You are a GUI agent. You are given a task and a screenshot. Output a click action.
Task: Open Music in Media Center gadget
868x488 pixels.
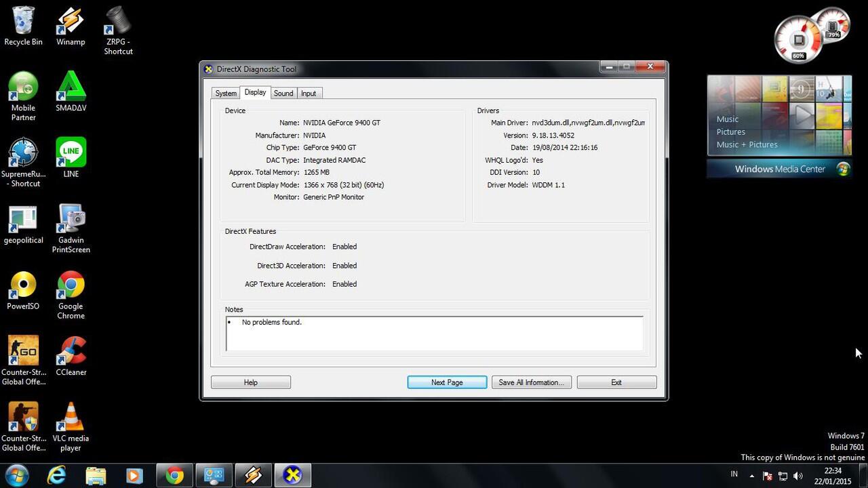coord(728,119)
